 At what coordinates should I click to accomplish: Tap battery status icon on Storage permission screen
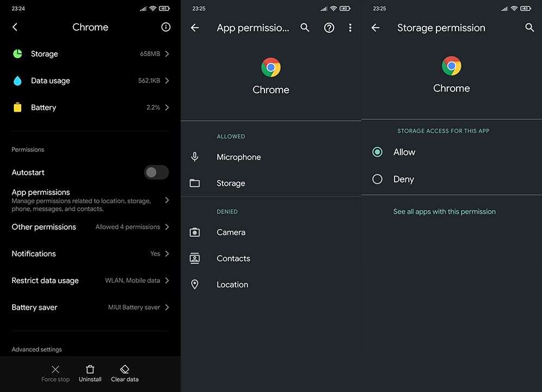(x=526, y=8)
